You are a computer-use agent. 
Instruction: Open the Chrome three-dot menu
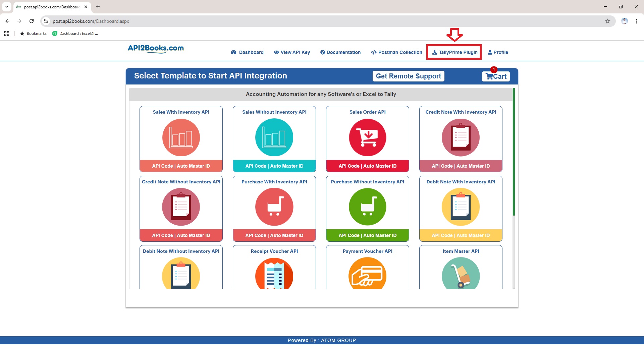(637, 21)
